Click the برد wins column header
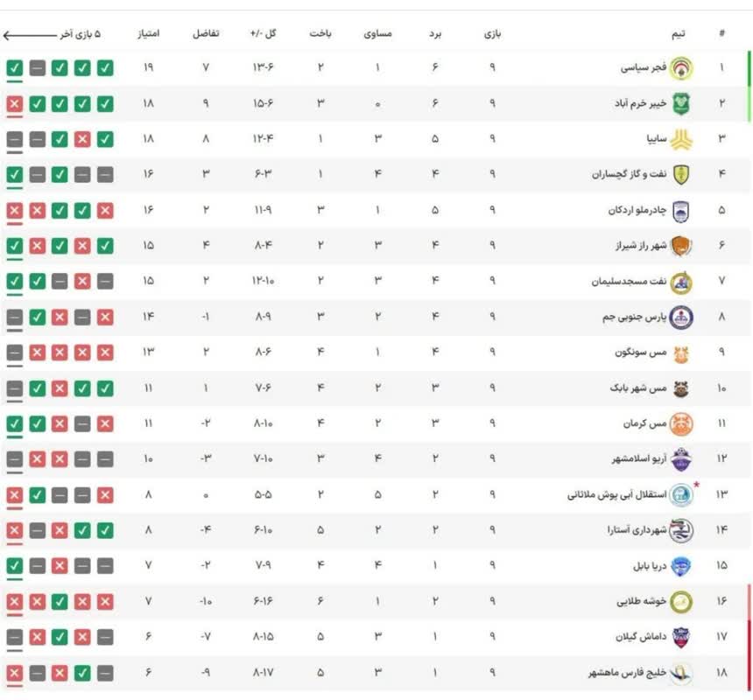The height and width of the screenshot is (700, 753). click(435, 33)
